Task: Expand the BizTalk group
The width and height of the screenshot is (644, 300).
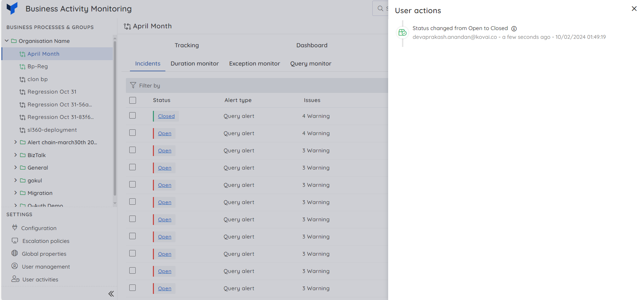Action: [16, 155]
